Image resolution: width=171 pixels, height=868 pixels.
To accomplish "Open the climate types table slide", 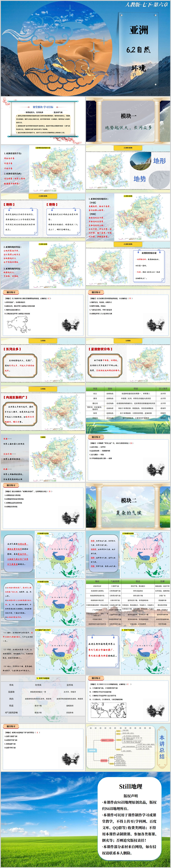I will pyautogui.click(x=128, y=603).
